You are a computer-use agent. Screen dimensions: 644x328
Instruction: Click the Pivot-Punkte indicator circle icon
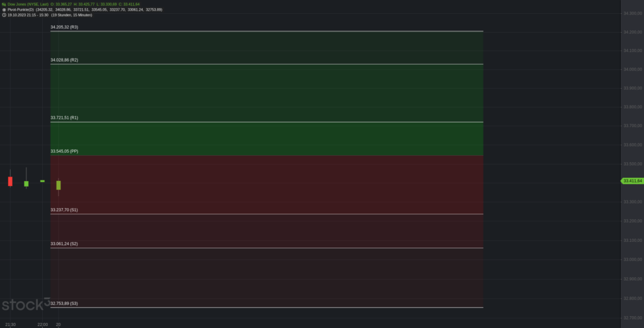(4, 9)
